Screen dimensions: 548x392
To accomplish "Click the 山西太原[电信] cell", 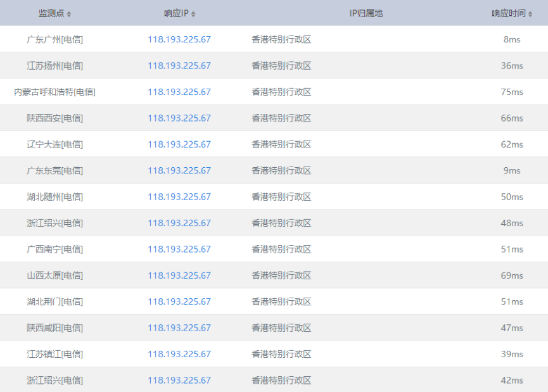I will (55, 275).
